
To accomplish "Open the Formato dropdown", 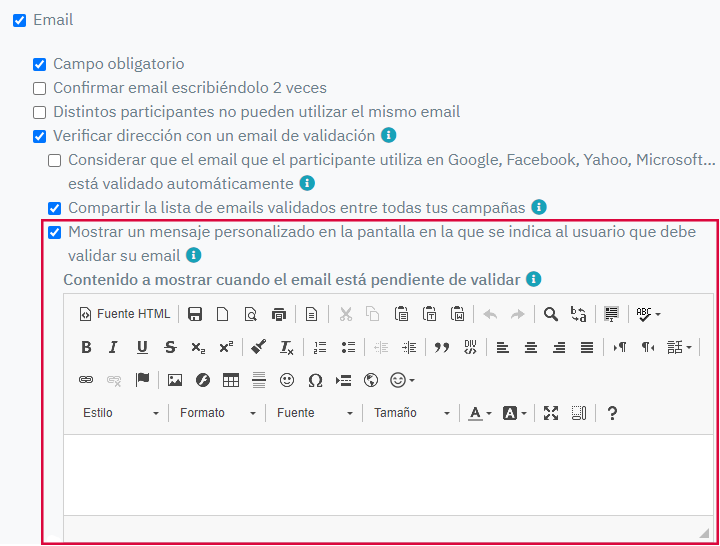I will [218, 413].
